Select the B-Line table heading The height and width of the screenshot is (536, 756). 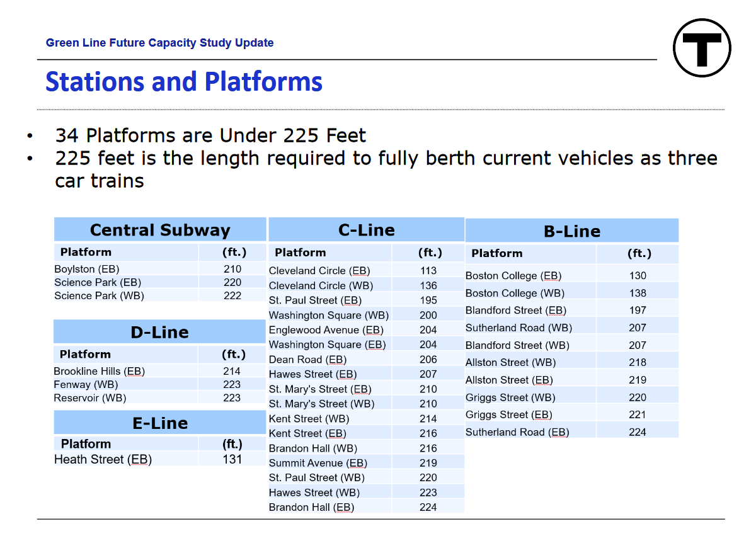[x=571, y=231]
